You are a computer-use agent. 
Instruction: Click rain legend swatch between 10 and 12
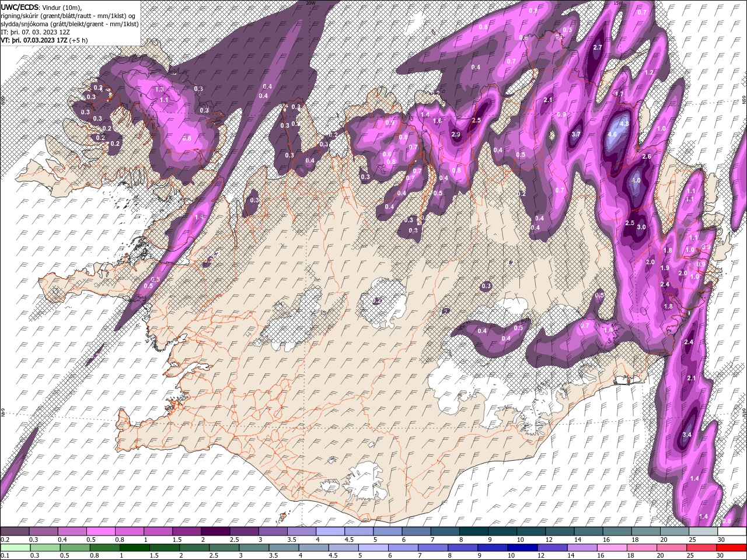523,548
